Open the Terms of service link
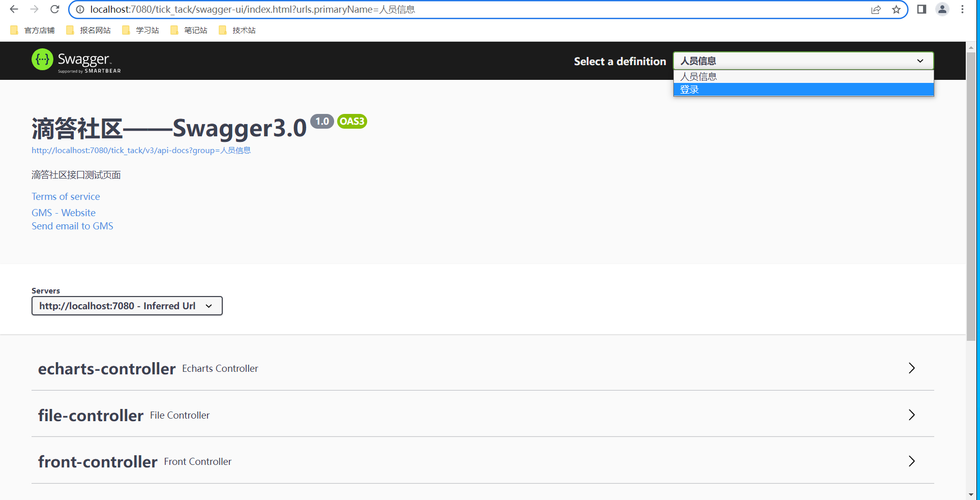Screen dimensions: 980x500 [66, 196]
